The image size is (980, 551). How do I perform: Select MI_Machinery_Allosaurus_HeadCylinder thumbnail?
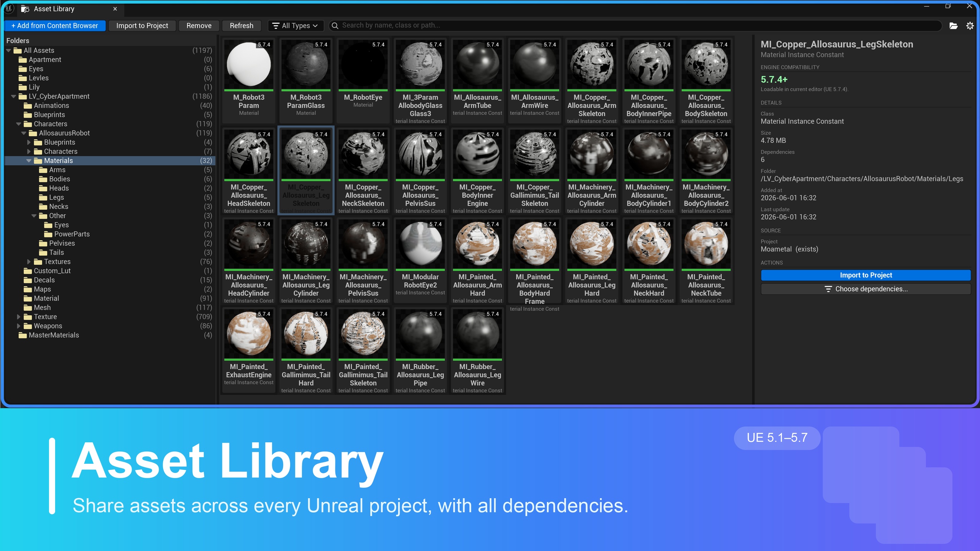[x=249, y=244]
